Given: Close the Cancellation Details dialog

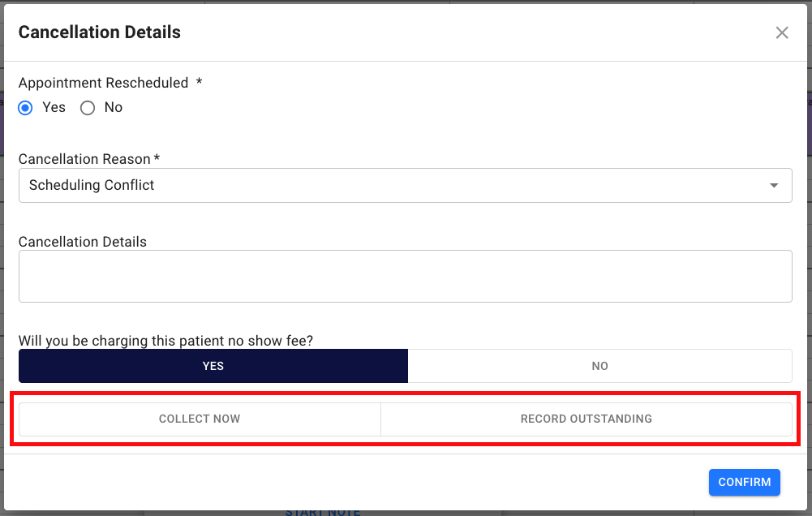Looking at the screenshot, I should (x=782, y=32).
